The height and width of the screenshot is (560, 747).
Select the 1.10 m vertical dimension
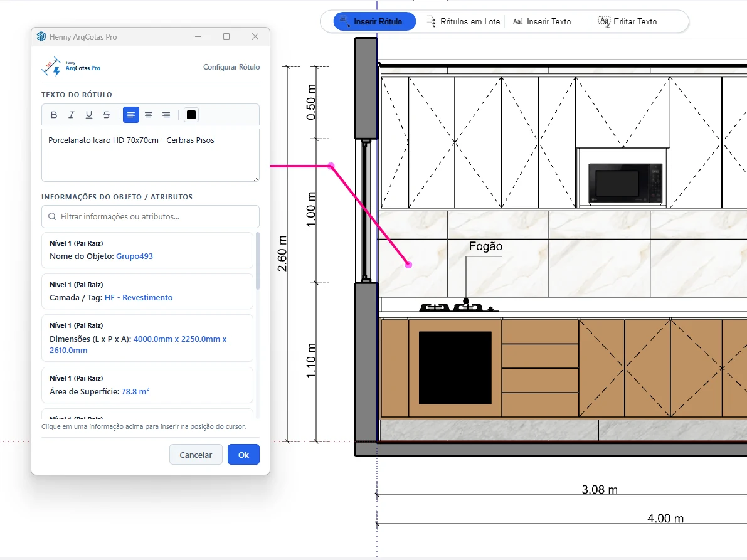310,361
